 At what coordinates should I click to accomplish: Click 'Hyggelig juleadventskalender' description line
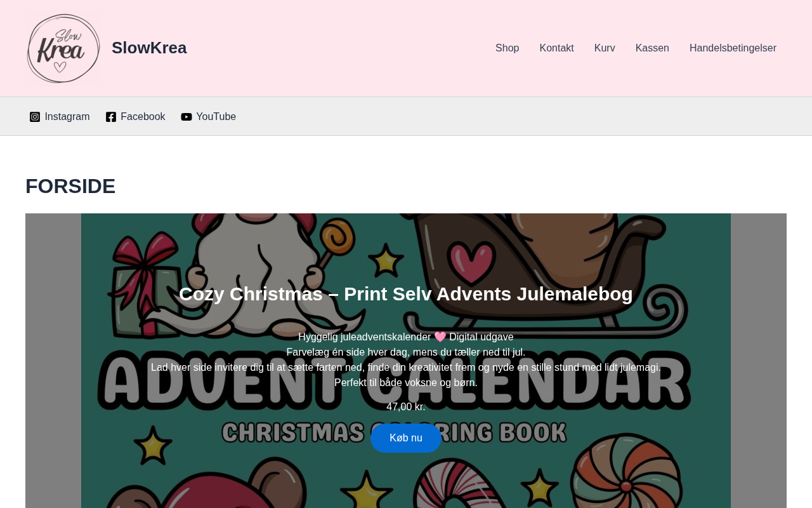406,337
